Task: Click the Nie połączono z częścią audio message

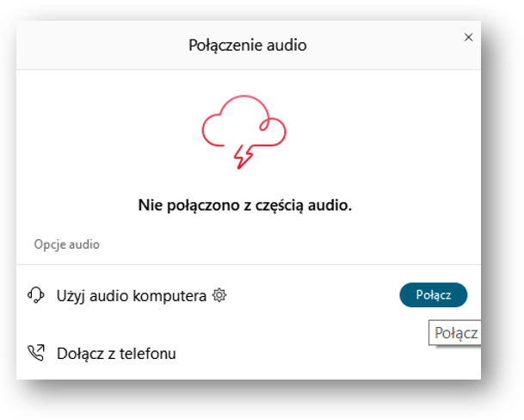Action: tap(245, 206)
